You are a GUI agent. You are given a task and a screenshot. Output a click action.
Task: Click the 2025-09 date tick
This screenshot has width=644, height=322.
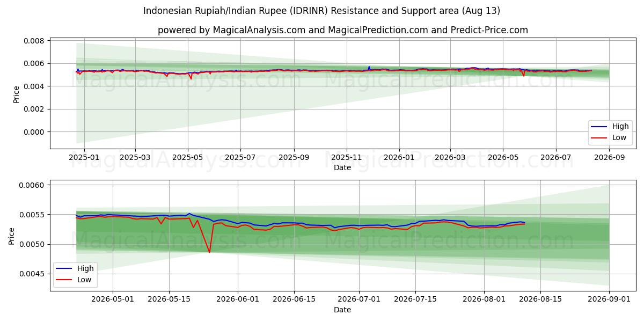pyautogui.click(x=294, y=158)
